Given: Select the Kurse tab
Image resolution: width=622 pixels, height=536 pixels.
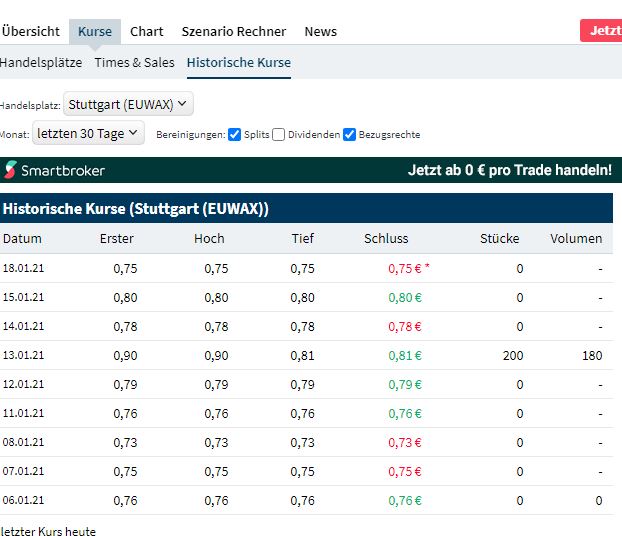Looking at the screenshot, I should [x=95, y=31].
